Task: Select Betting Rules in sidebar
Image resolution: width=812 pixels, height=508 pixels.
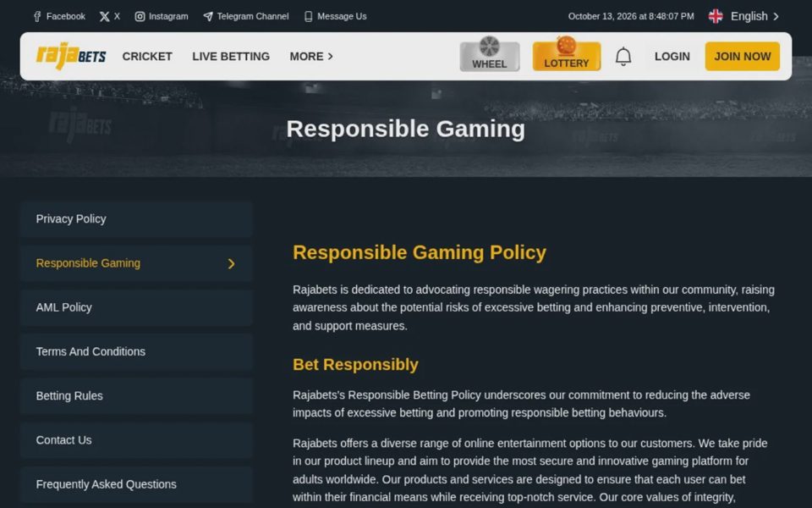Action: 136,396
